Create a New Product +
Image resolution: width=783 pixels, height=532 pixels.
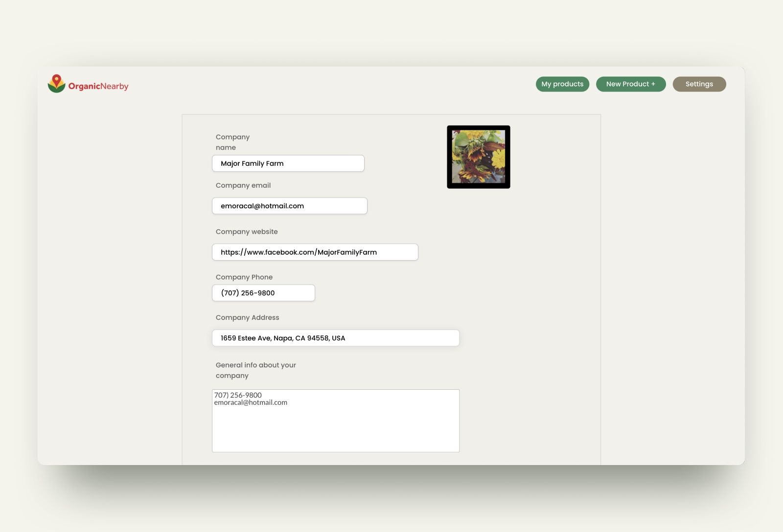click(631, 84)
